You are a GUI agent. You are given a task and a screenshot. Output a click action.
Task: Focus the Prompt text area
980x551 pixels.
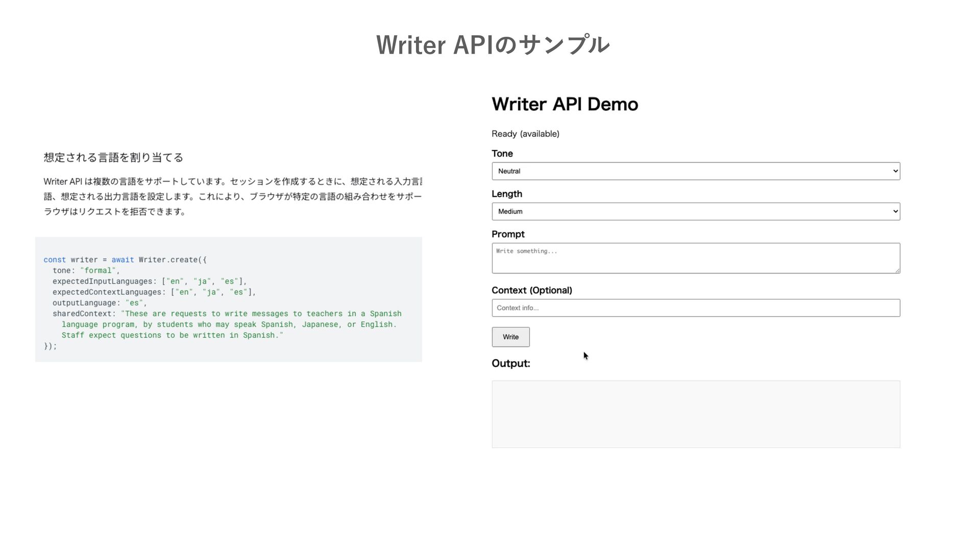point(695,258)
